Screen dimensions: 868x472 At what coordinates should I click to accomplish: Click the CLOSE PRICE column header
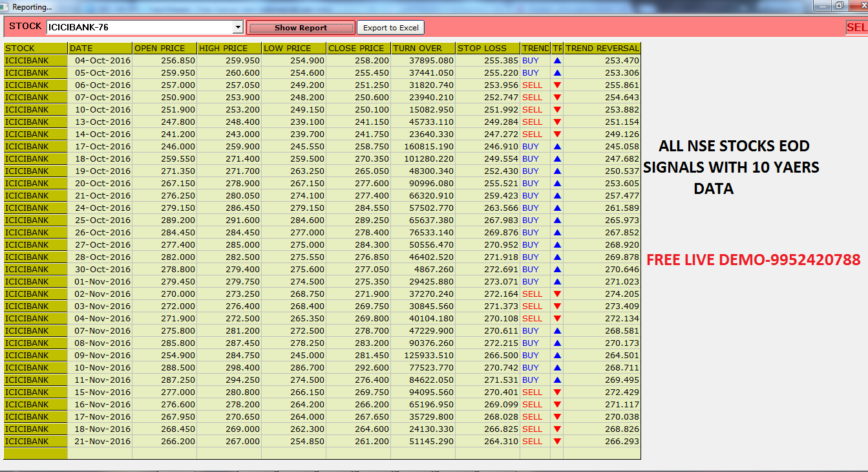pos(359,48)
